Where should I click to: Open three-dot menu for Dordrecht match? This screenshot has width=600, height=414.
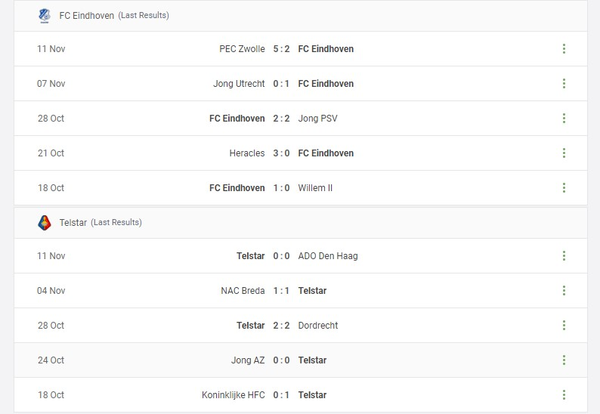click(564, 325)
